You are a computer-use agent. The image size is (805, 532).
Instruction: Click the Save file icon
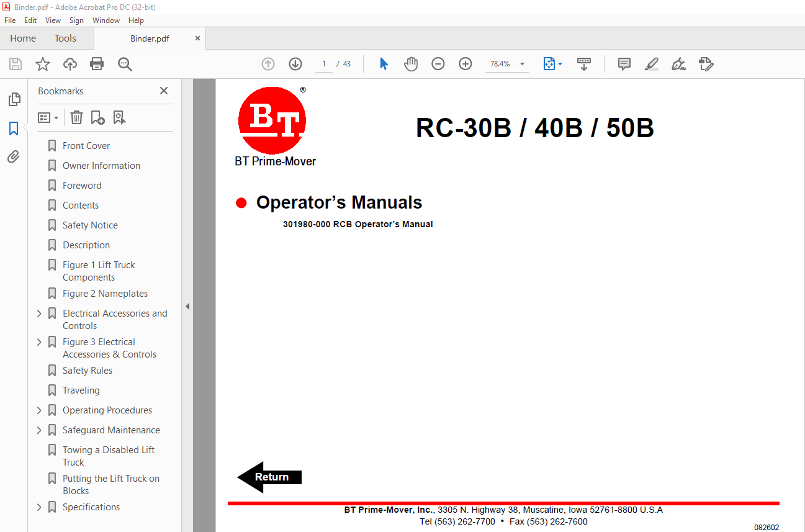coord(16,64)
